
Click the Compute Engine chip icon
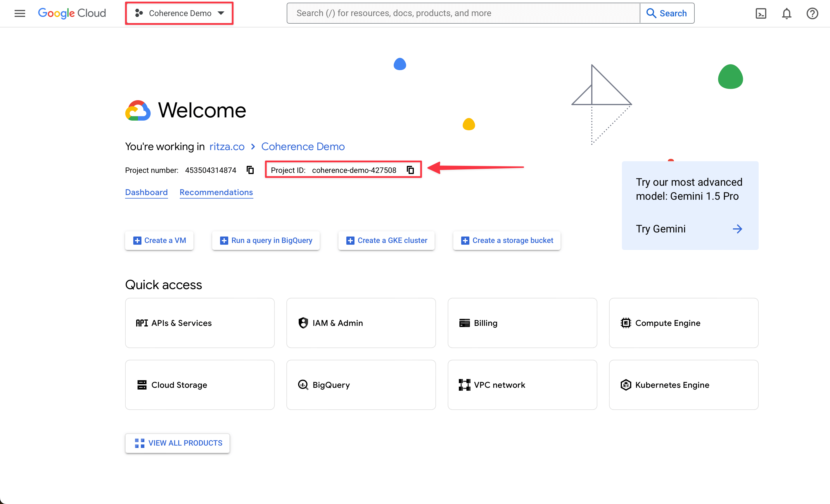pyautogui.click(x=625, y=323)
